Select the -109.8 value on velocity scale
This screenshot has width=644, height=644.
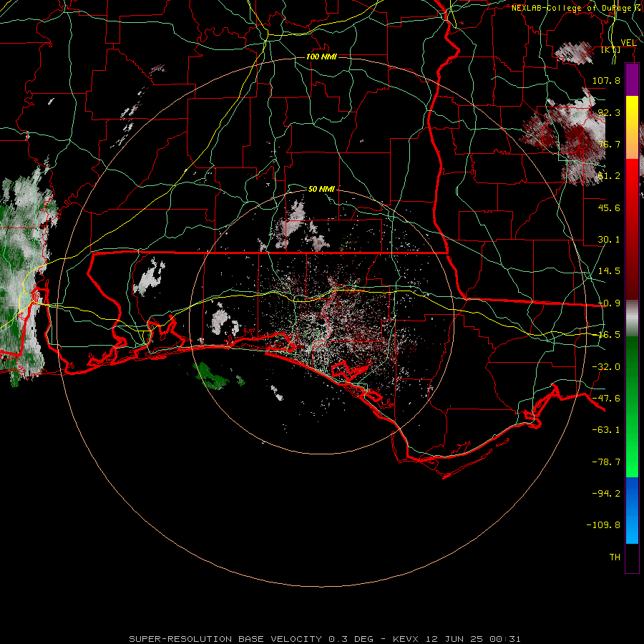[603, 525]
